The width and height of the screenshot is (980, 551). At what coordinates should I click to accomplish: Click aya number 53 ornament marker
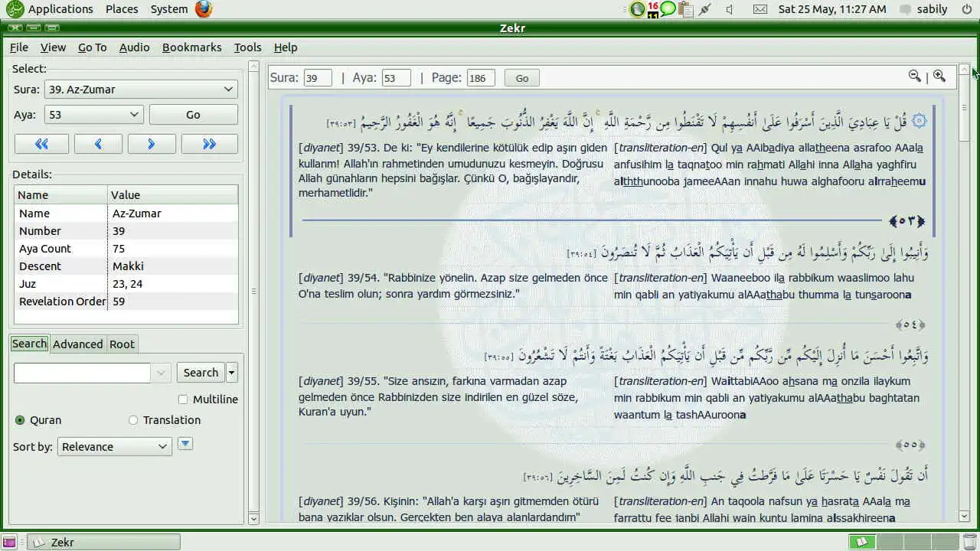coord(907,221)
